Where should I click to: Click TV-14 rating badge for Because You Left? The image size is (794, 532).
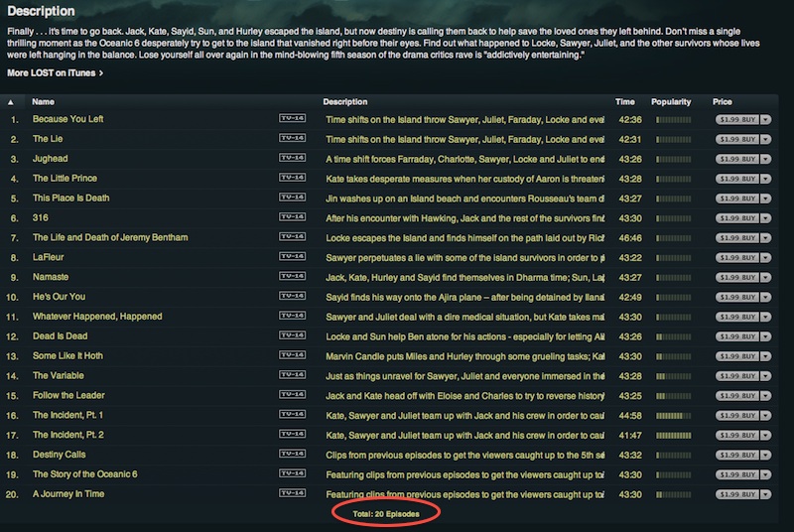[x=292, y=118]
